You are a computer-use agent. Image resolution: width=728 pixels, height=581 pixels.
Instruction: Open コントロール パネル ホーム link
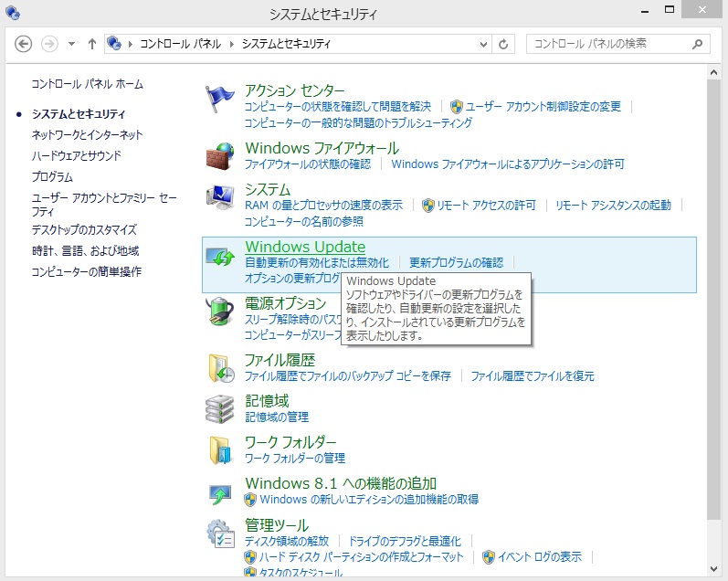87,84
